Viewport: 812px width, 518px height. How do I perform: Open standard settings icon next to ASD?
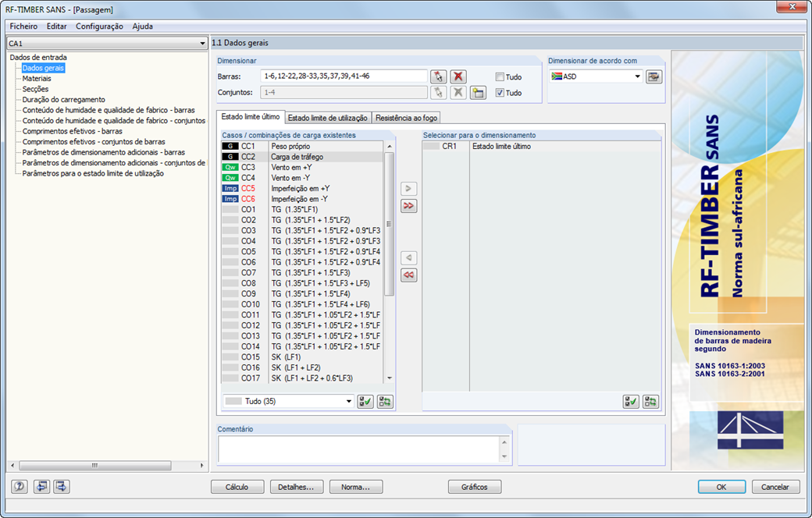pyautogui.click(x=654, y=76)
